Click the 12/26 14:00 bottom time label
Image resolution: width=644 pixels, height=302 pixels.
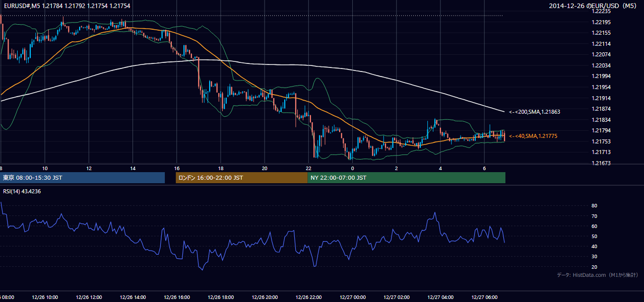tap(133, 297)
